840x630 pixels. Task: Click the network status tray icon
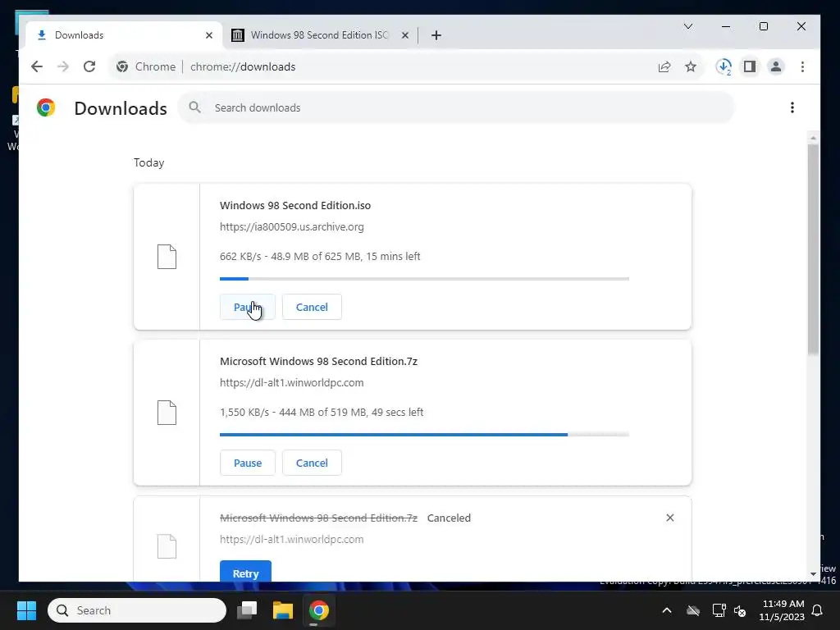point(719,610)
